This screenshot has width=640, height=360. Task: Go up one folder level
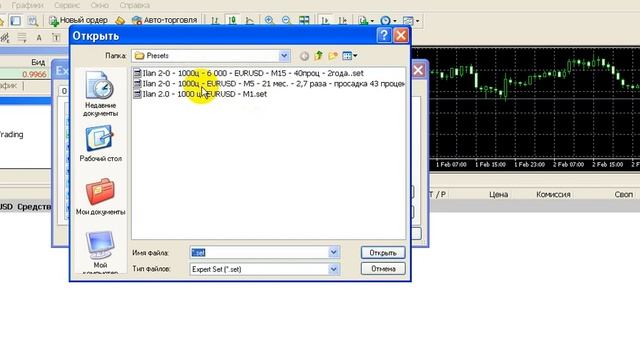pos(318,56)
